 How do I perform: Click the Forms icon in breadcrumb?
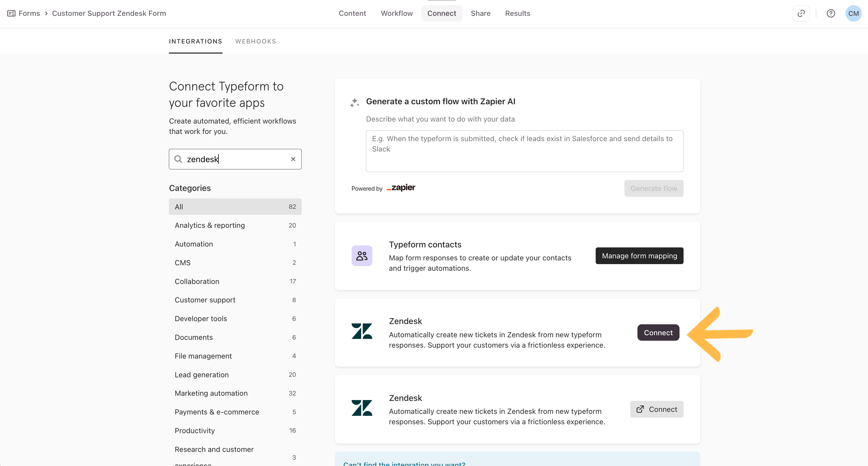(x=11, y=14)
